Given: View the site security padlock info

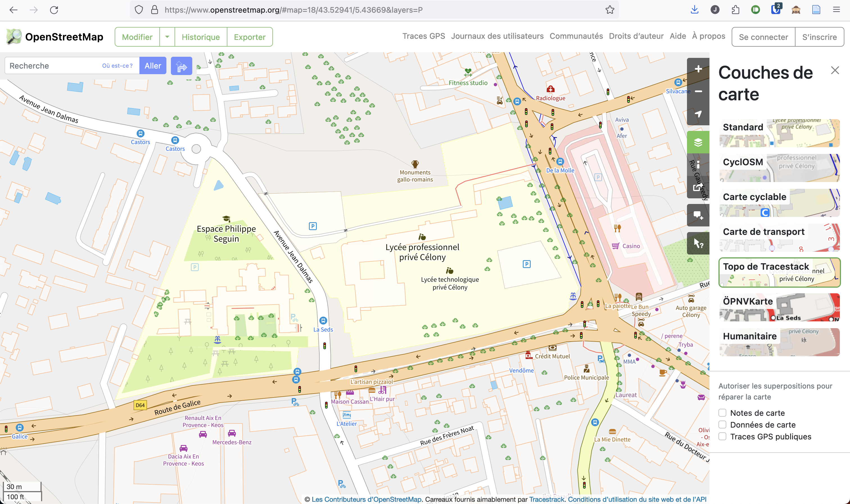Looking at the screenshot, I should [155, 10].
